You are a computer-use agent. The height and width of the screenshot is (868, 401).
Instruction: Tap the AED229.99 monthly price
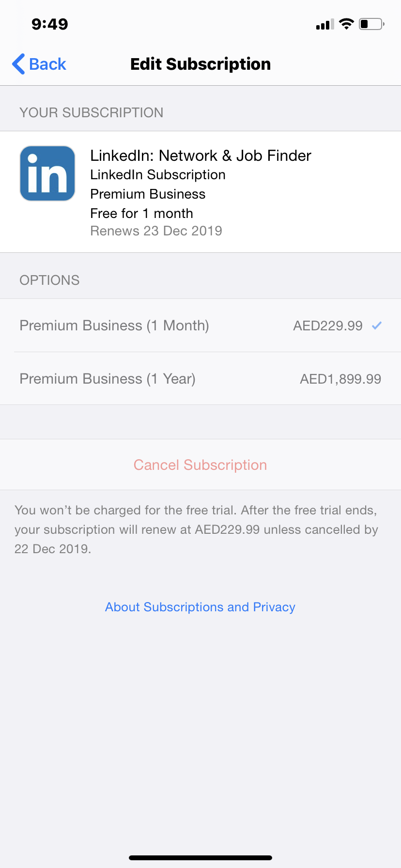pyautogui.click(x=328, y=325)
